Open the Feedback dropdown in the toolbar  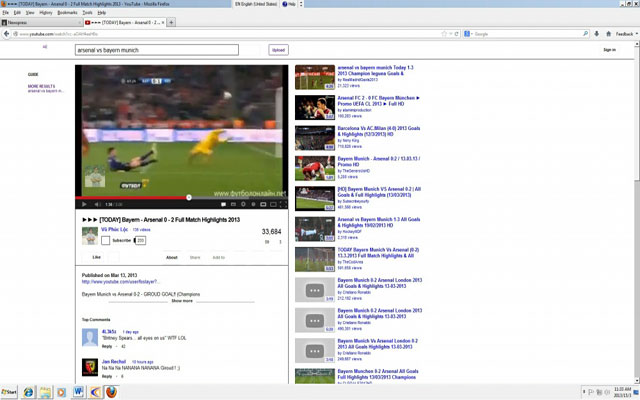[627, 34]
